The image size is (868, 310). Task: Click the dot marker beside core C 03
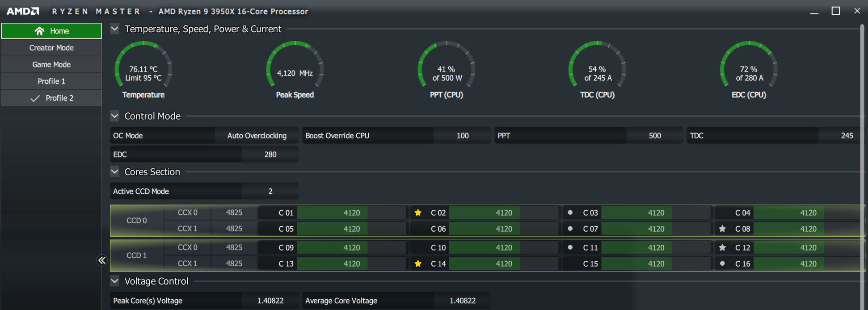(x=570, y=212)
